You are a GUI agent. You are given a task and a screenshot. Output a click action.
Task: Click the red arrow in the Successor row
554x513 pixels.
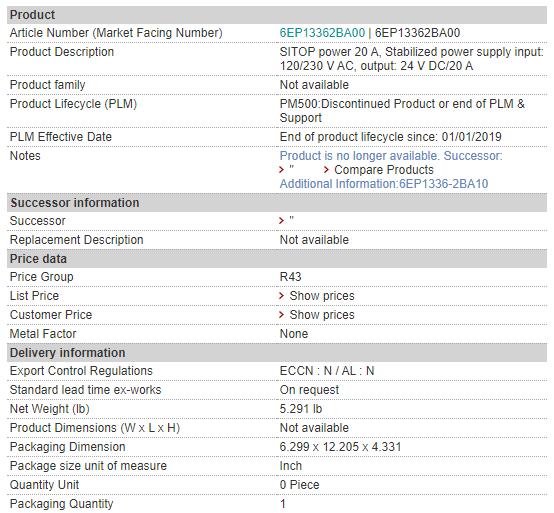click(x=282, y=221)
